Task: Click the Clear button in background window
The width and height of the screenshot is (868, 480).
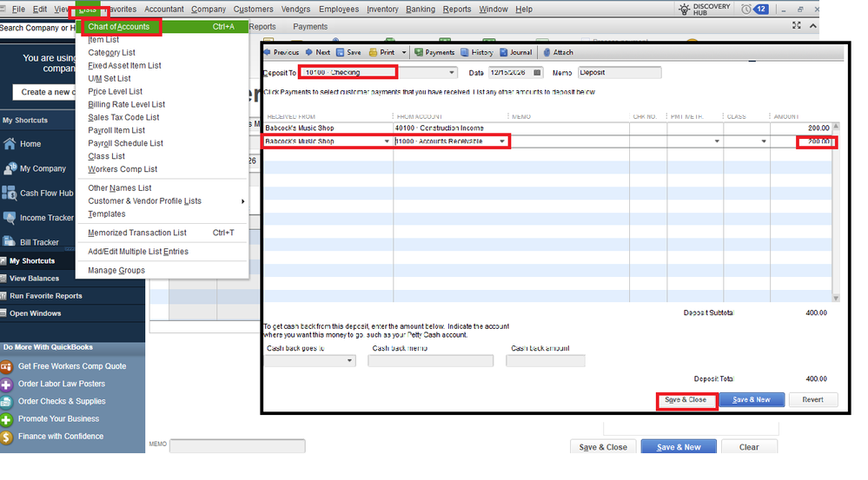Action: tap(749, 447)
